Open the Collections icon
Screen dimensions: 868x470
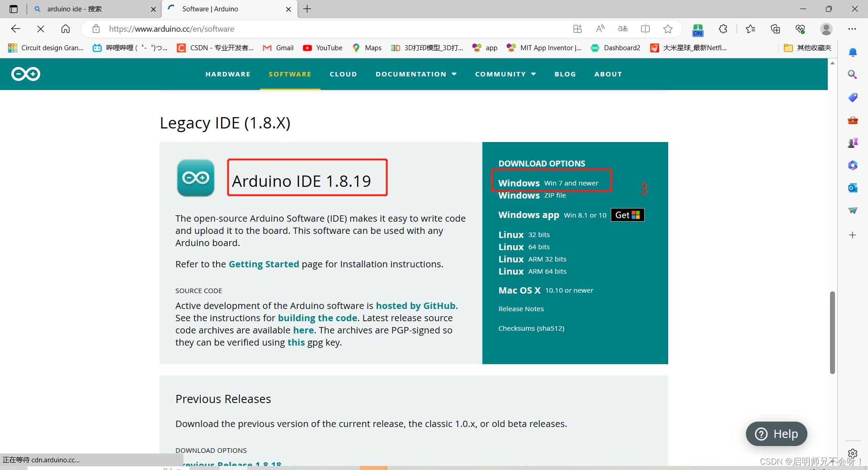(x=775, y=29)
